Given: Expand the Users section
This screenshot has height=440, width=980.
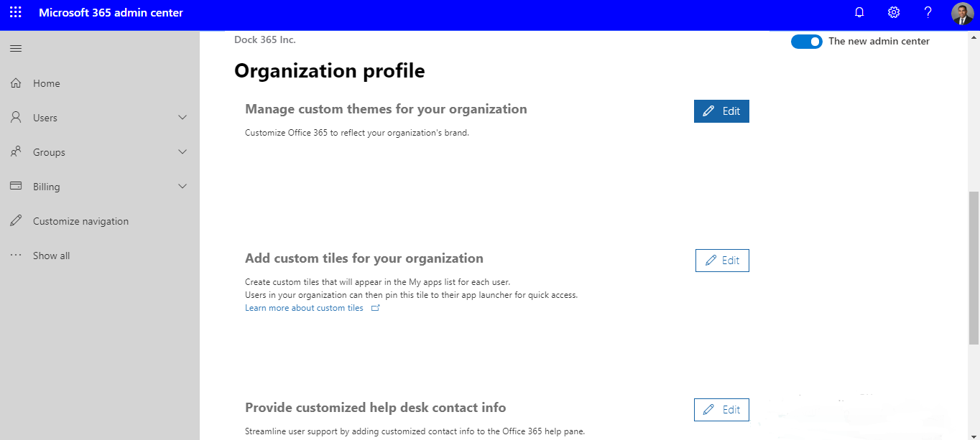Looking at the screenshot, I should click(x=182, y=117).
